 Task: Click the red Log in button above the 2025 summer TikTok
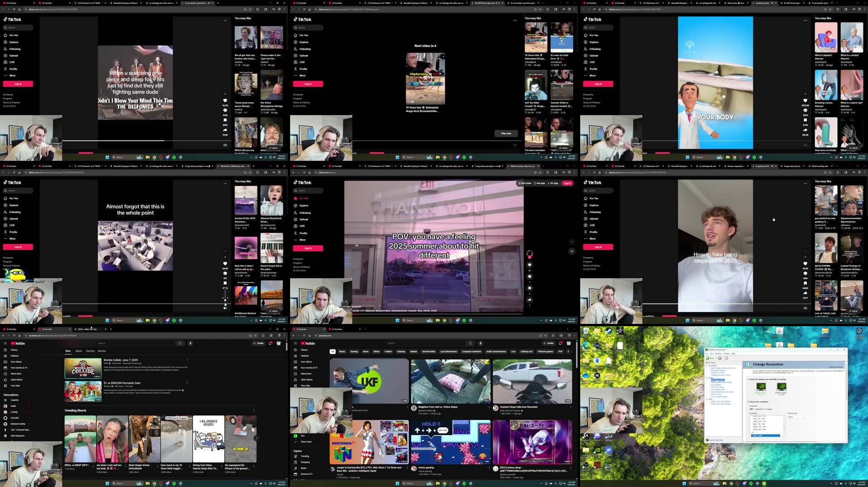[x=567, y=183]
